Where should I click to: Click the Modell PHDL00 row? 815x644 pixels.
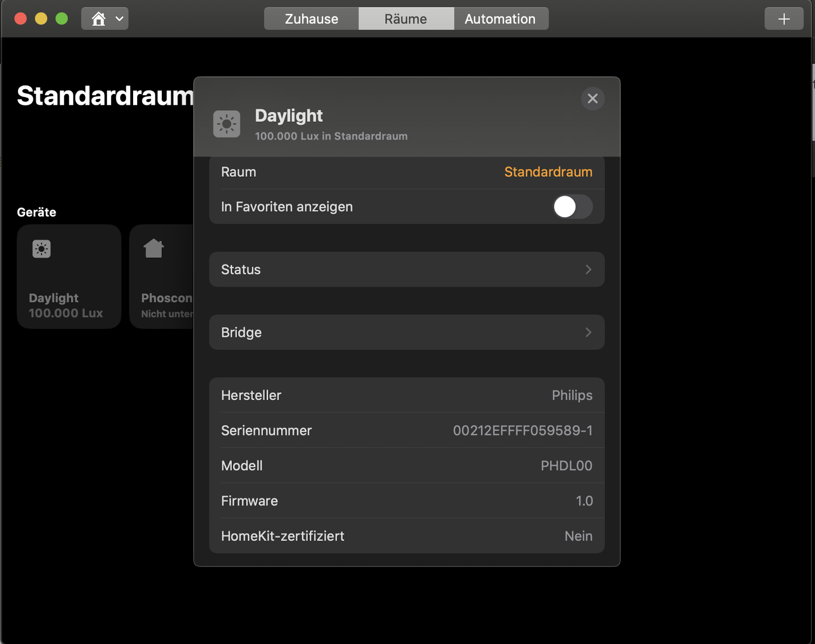click(406, 466)
